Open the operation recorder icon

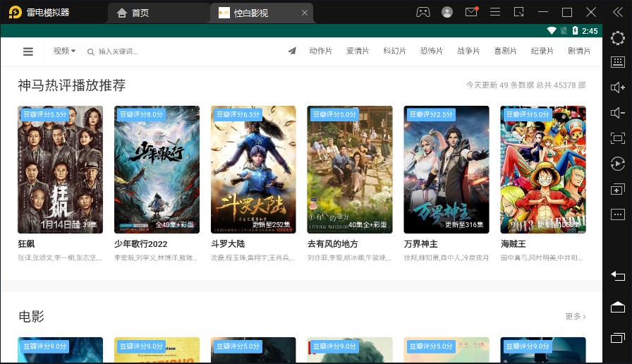pyautogui.click(x=617, y=164)
